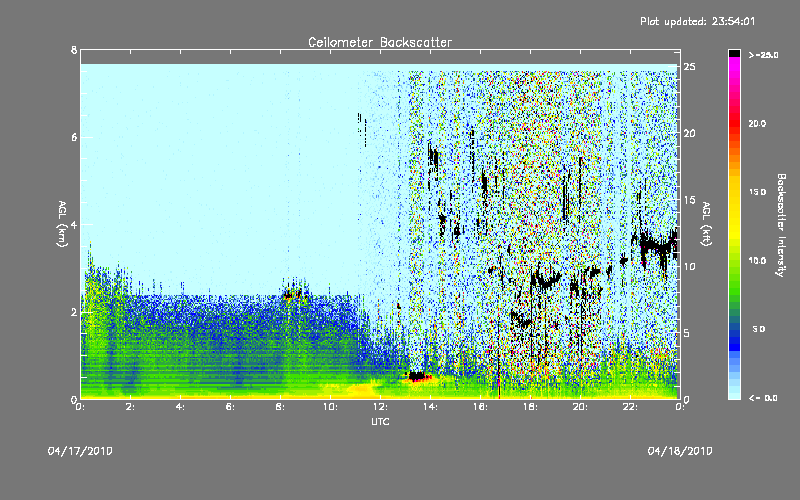Click the "14:" hour tick on UTC axis
Screen dimensions: 800x500
pos(430,407)
